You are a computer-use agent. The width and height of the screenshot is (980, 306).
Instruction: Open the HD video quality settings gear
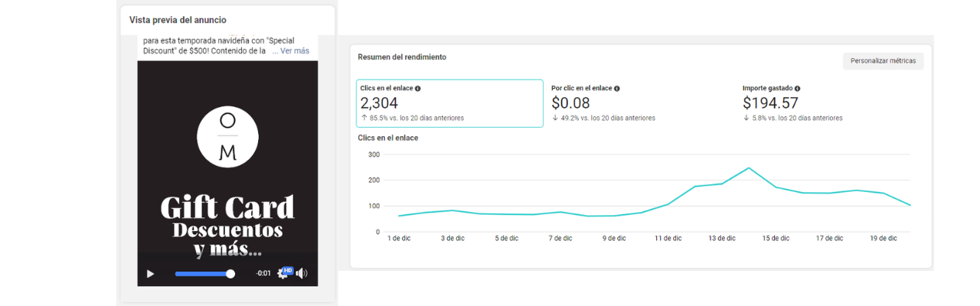[284, 272]
